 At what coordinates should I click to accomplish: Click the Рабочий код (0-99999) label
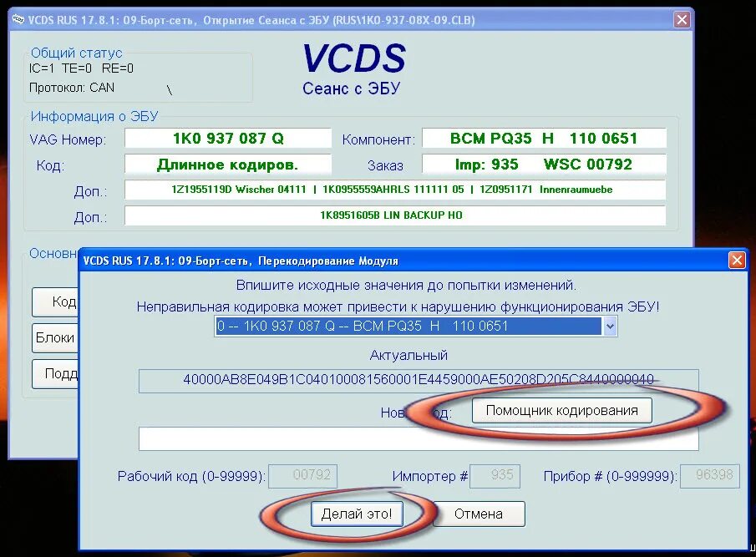click(191, 477)
